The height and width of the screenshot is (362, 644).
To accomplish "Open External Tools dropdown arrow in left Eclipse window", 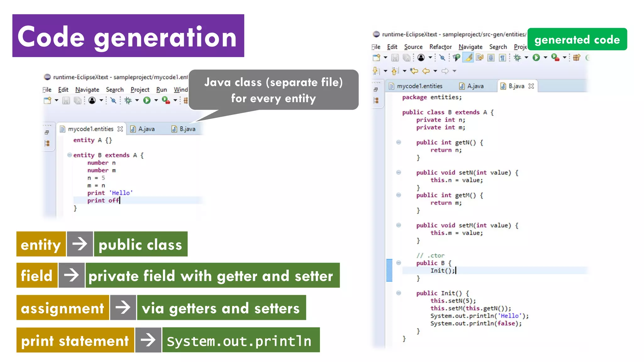I will (x=175, y=101).
